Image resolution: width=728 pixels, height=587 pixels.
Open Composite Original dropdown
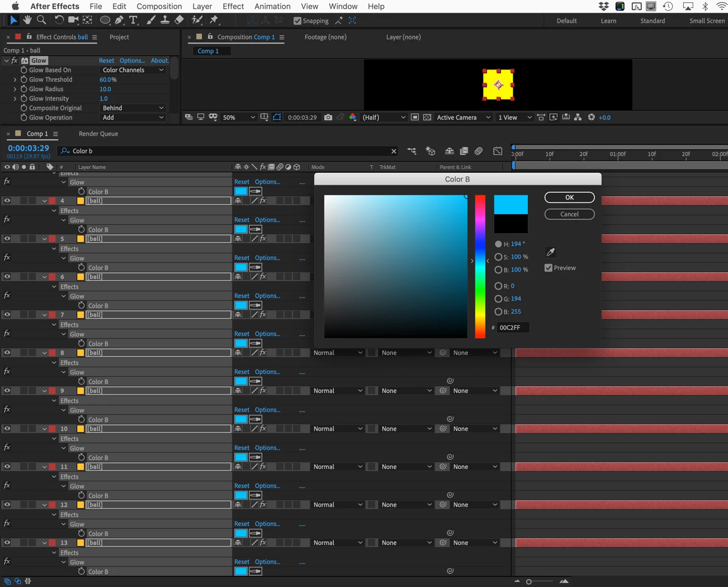133,108
